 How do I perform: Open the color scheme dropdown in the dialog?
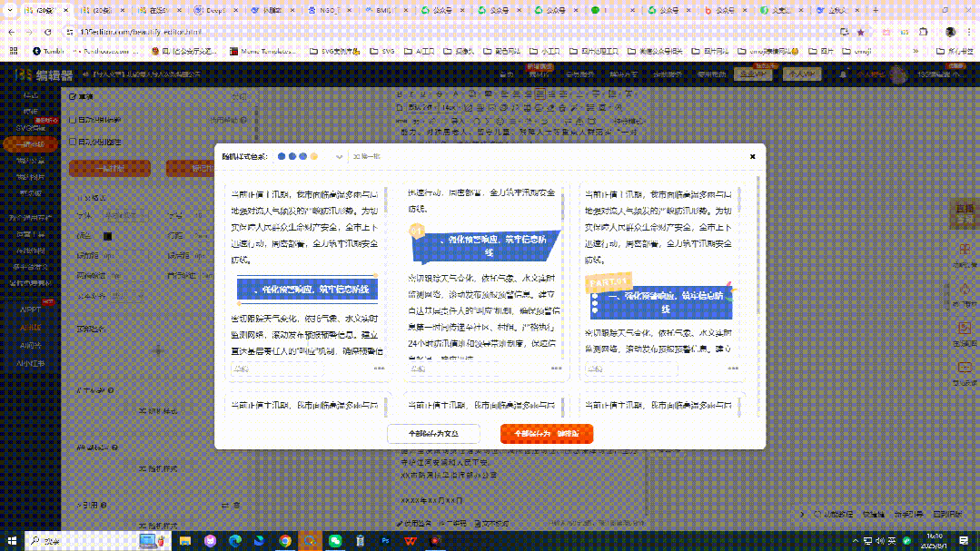[x=339, y=156]
